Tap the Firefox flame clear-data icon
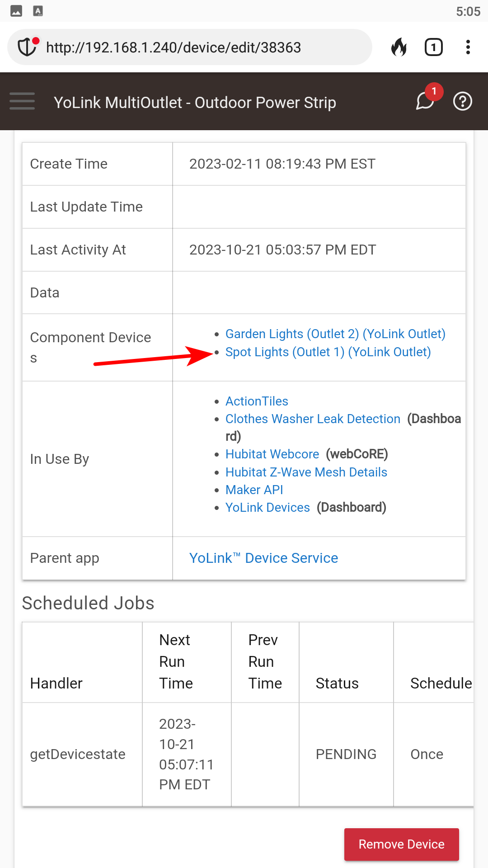This screenshot has width=488, height=868. click(399, 47)
